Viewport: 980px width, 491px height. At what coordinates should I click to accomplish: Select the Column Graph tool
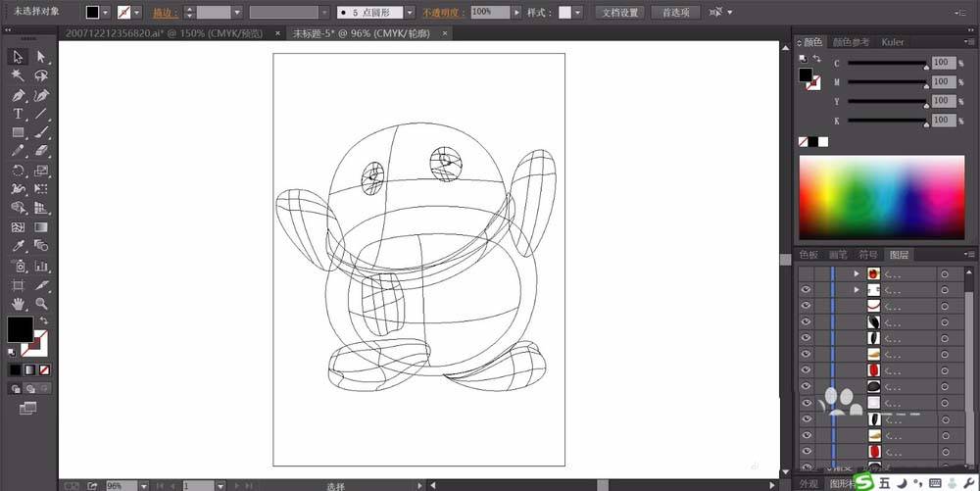point(41,267)
